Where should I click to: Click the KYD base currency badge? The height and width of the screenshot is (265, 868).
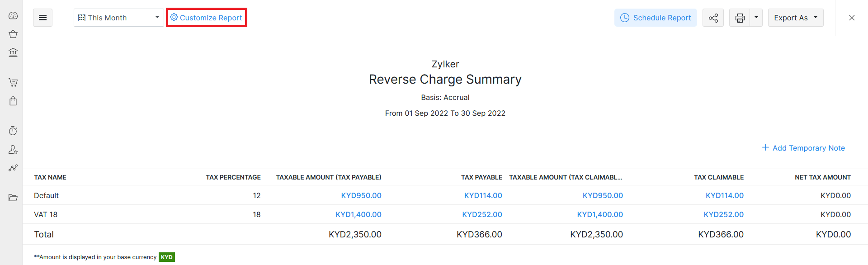pyautogui.click(x=167, y=257)
